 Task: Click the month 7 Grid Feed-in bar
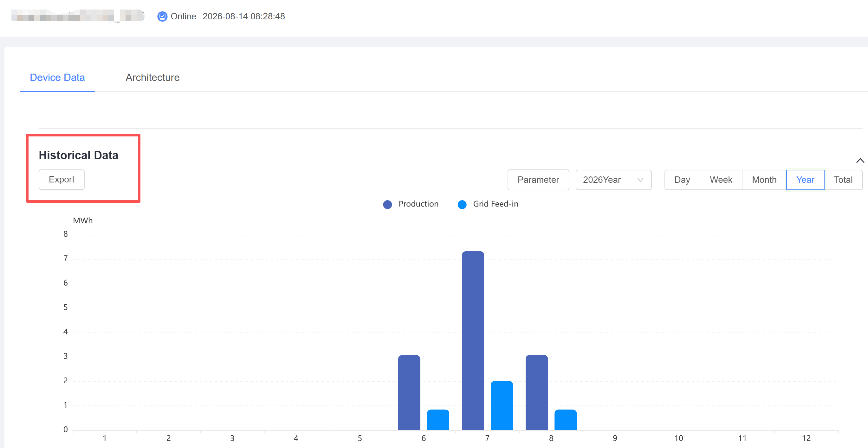pyautogui.click(x=502, y=405)
